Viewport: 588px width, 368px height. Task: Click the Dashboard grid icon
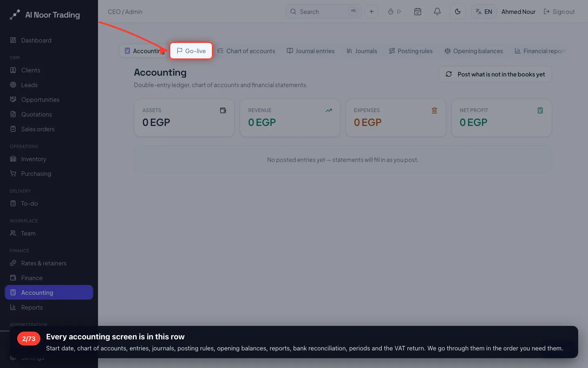[13, 40]
